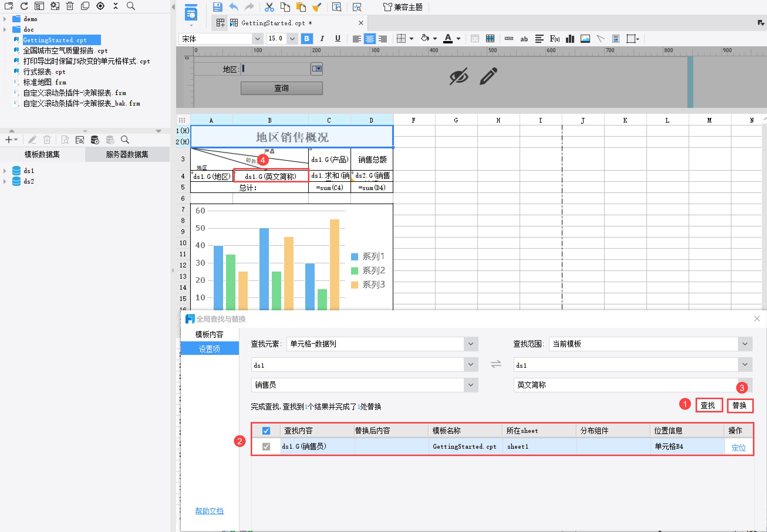The image size is (767, 532).
Task: Click the save icon in top toolbar
Action: coord(218,7)
